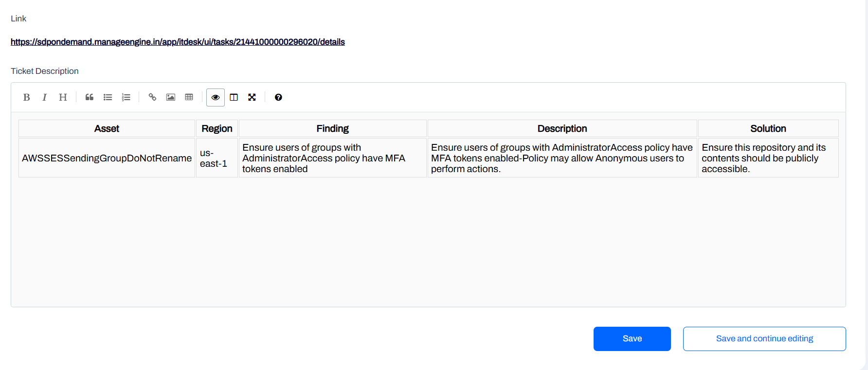Toggle side-by-side editor view
Viewport: 868px width, 370px height.
[x=234, y=97]
